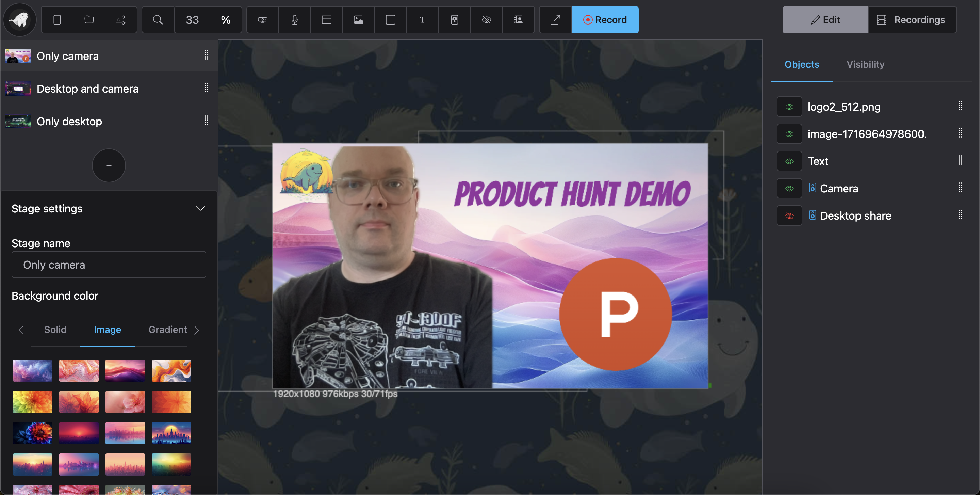Open the Recordings view

pyautogui.click(x=912, y=20)
